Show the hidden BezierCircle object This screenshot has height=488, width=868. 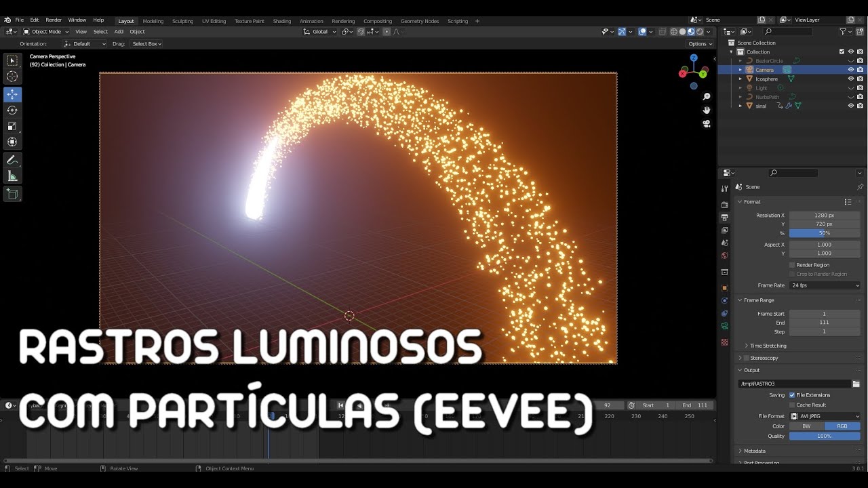point(851,61)
